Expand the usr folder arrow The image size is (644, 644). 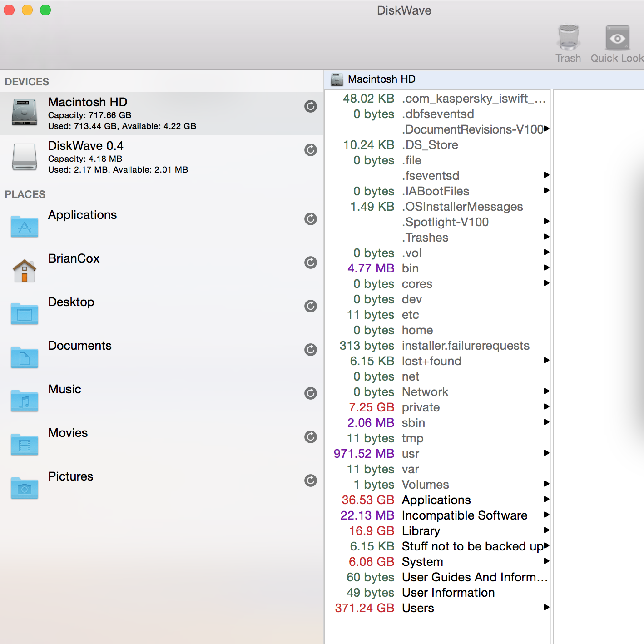pos(547,453)
